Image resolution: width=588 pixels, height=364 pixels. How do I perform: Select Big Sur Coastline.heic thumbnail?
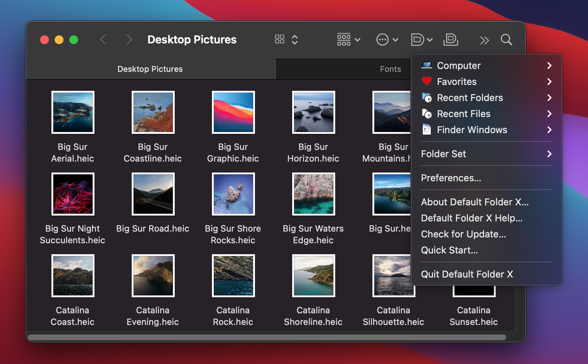153,112
